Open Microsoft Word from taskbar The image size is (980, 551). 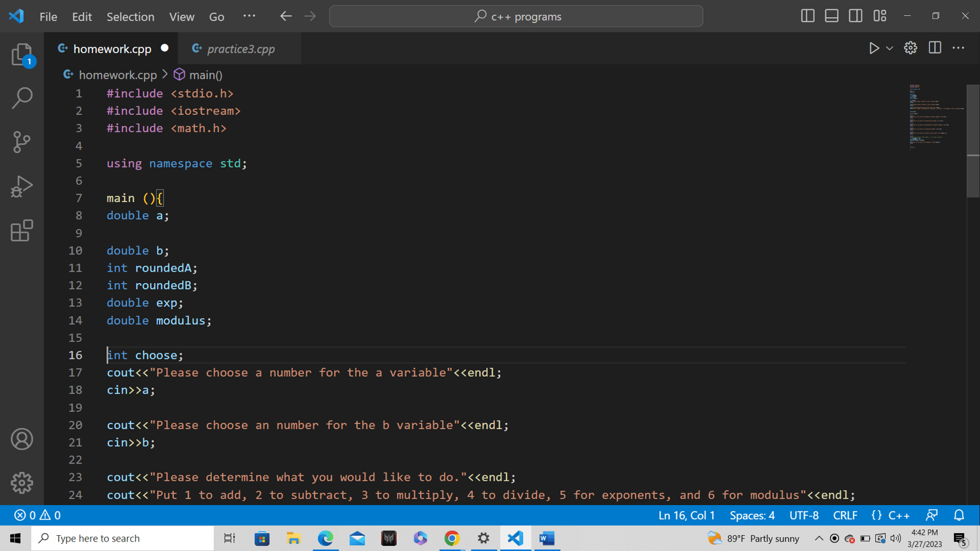(547, 538)
